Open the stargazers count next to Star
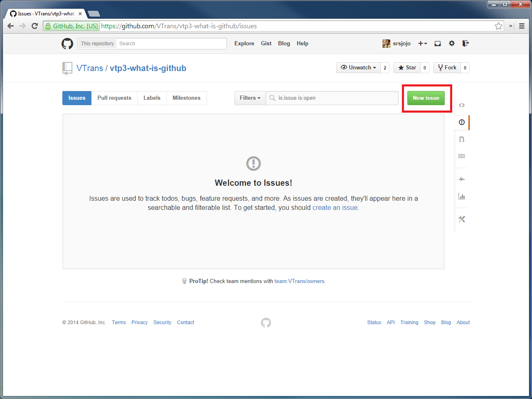 (x=425, y=68)
